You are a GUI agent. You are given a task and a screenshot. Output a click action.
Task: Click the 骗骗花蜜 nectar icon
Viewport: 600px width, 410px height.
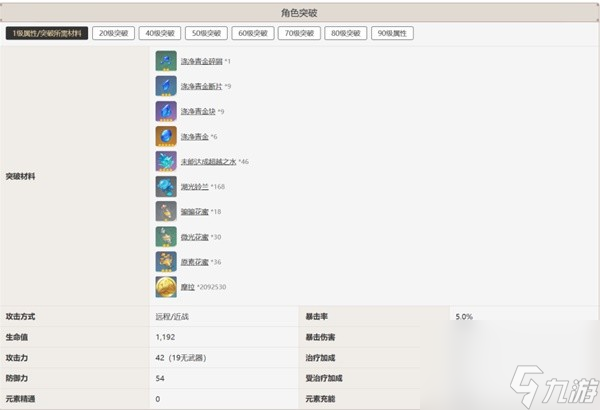pos(166,211)
